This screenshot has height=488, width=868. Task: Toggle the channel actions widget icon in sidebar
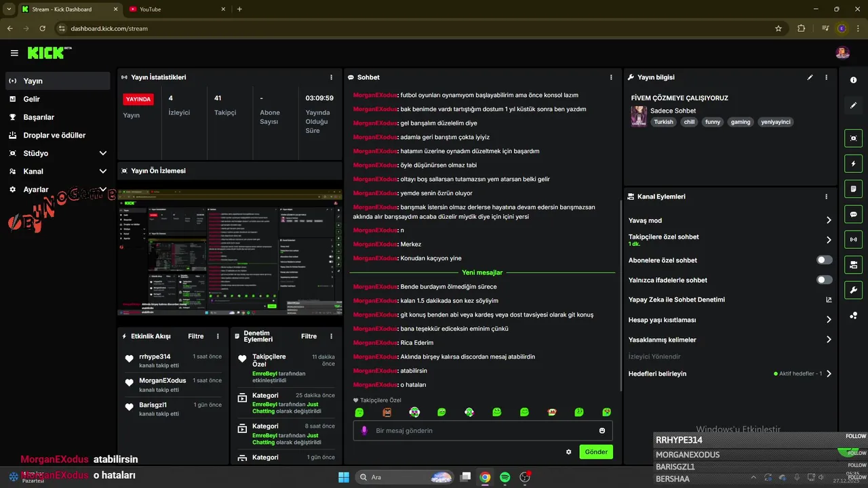(854, 264)
